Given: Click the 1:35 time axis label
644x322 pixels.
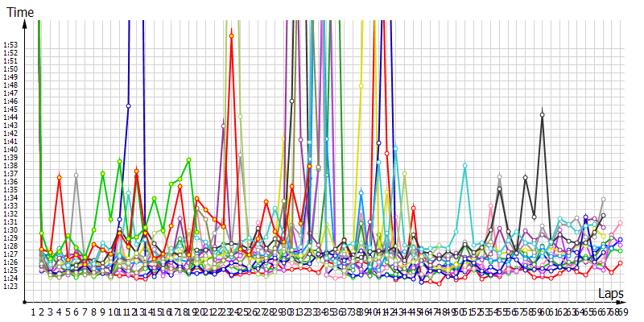Looking at the screenshot, I should pos(10,190).
